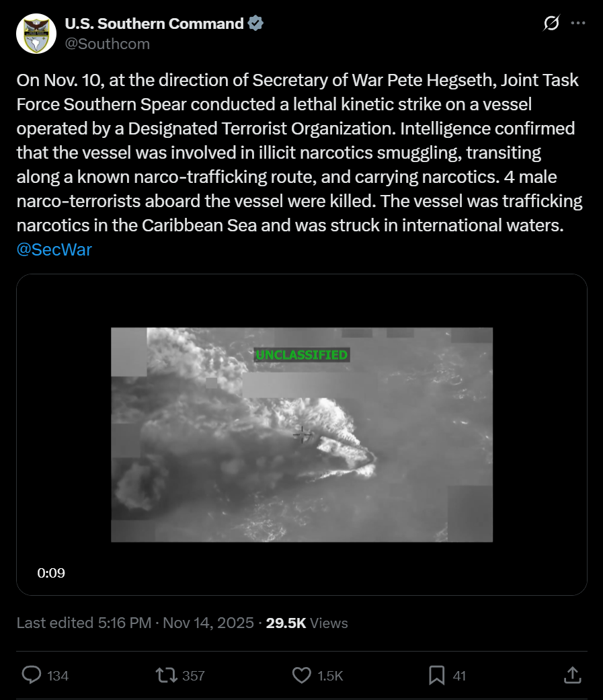
Task: Click the 357 repost count
Action: point(194,675)
